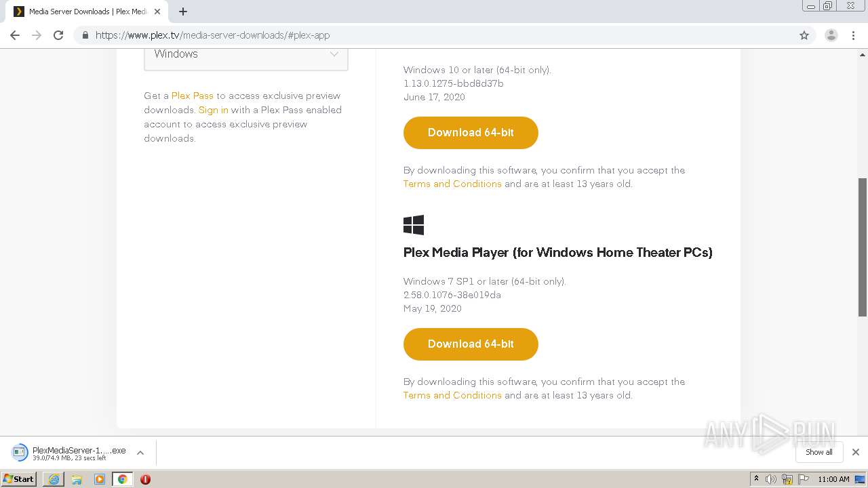Screen dimensions: 868x488
Task: Open Windows Media Player from taskbar
Action: 100,479
